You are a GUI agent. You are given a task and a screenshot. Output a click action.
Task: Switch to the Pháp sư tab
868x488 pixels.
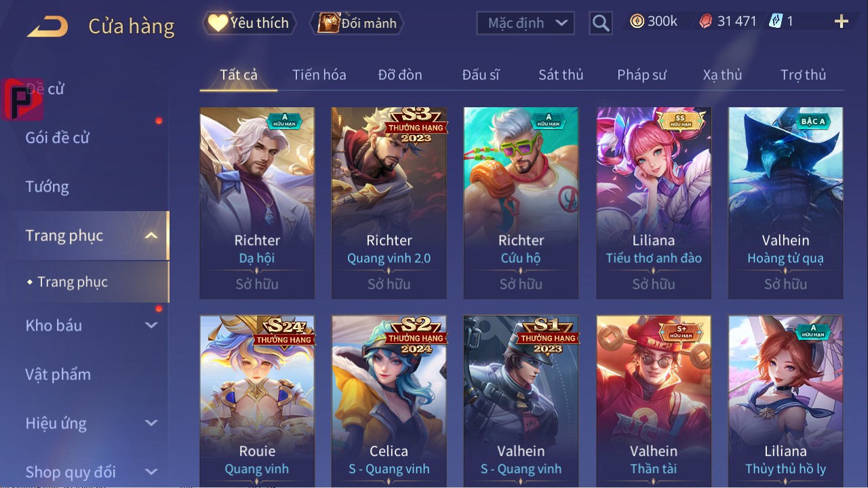642,75
